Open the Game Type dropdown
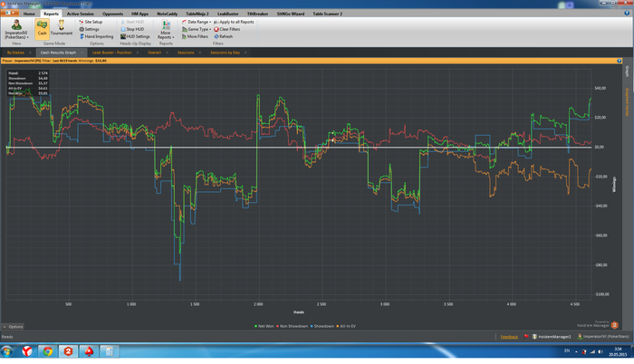634x364 pixels. click(x=197, y=29)
